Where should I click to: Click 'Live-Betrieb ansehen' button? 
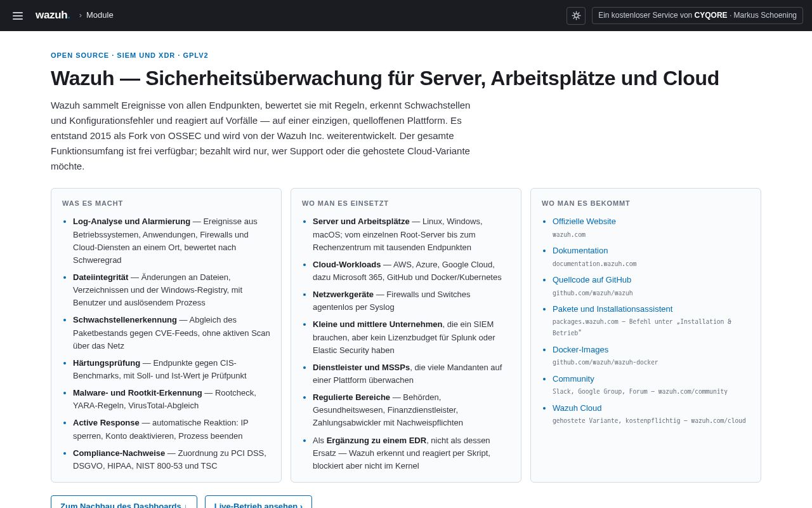258,502
